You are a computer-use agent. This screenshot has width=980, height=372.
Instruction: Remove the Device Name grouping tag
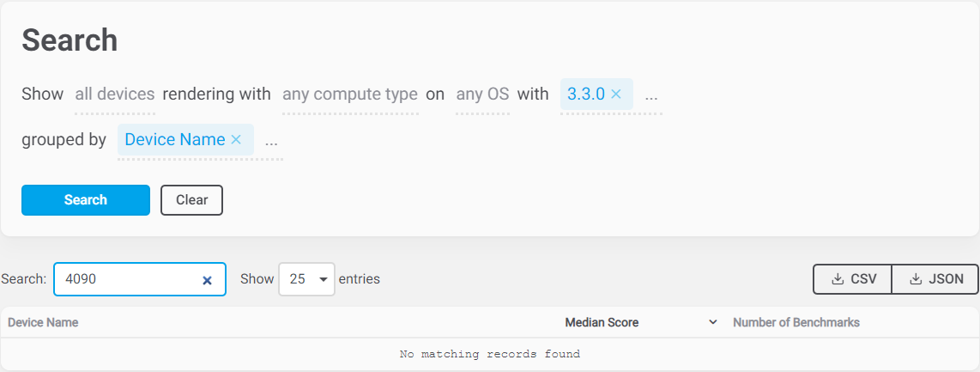point(236,139)
